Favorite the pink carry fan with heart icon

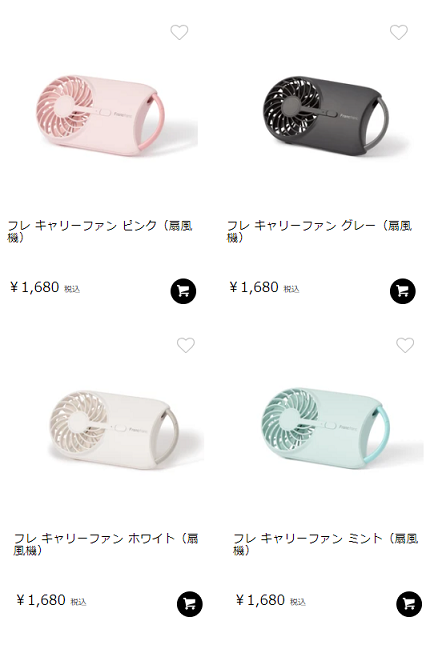point(179,32)
